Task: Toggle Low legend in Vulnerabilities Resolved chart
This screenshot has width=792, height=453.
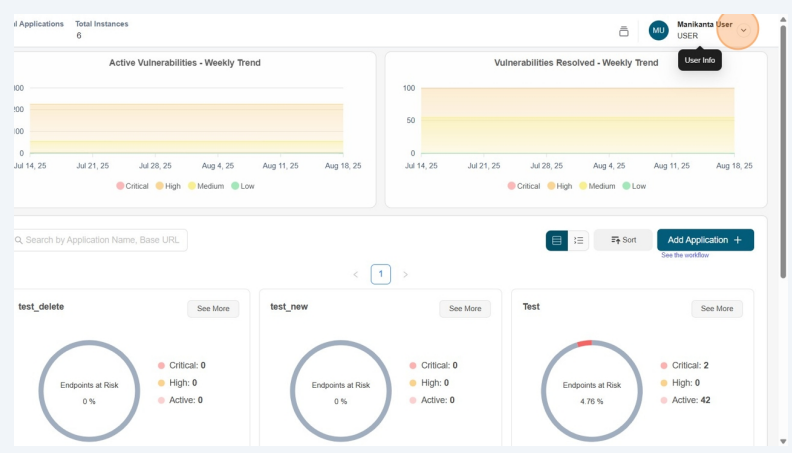Action: coord(633,186)
